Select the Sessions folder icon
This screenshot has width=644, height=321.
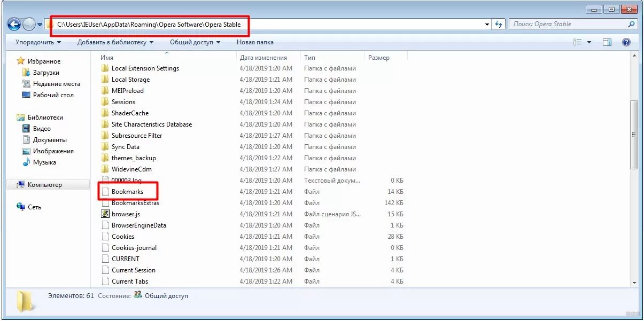[x=105, y=102]
